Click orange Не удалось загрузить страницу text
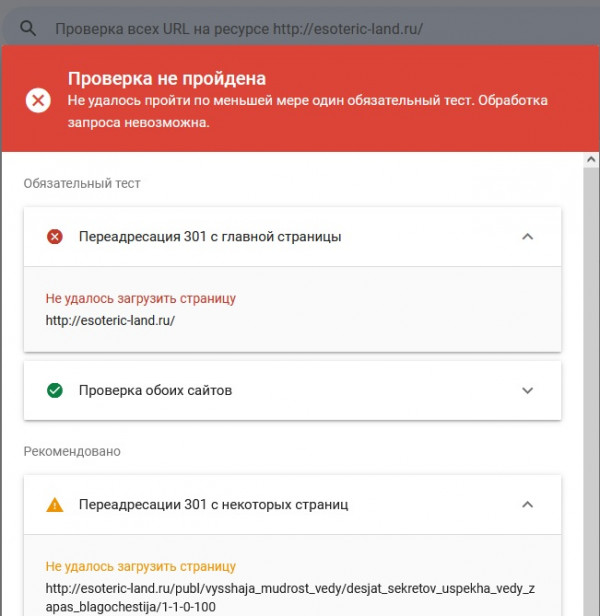The image size is (600, 616). [x=141, y=566]
